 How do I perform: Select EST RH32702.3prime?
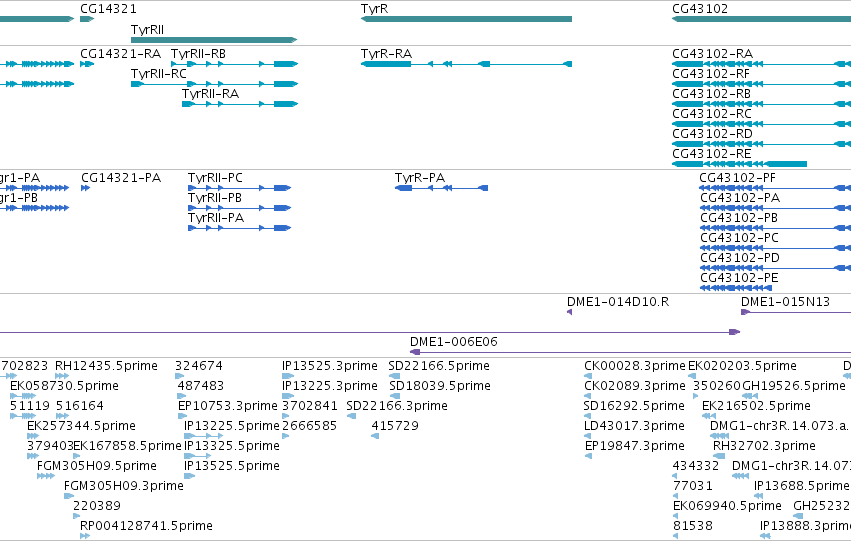(x=764, y=446)
